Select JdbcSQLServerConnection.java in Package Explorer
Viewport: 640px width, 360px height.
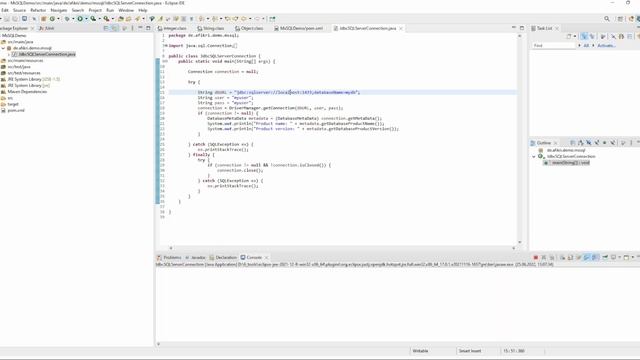pos(44,54)
